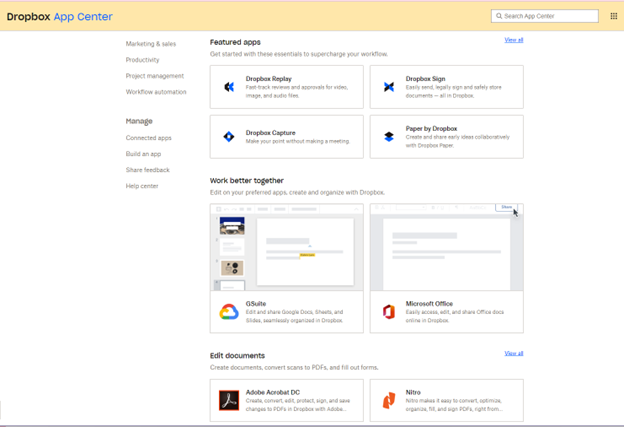Image resolution: width=624 pixels, height=427 pixels.
Task: Select the Productivity category
Action: [142, 60]
